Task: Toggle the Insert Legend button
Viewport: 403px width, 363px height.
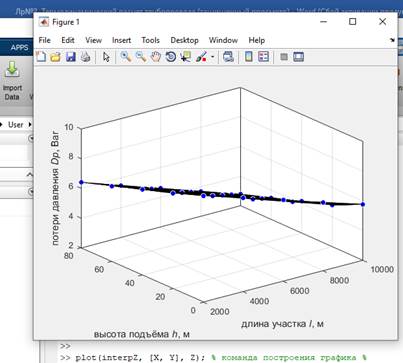Action: pyautogui.click(x=263, y=57)
